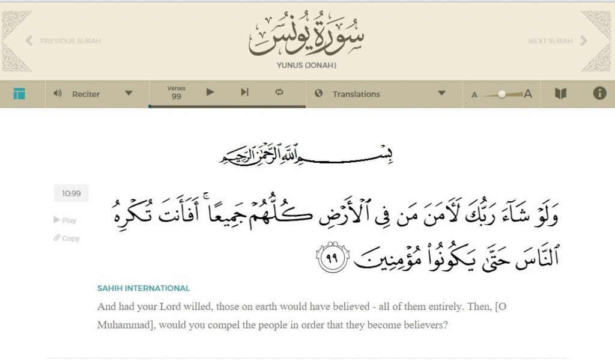The height and width of the screenshot is (364, 615).
Task: Adjust the font size slider handle
Action: click(x=501, y=94)
